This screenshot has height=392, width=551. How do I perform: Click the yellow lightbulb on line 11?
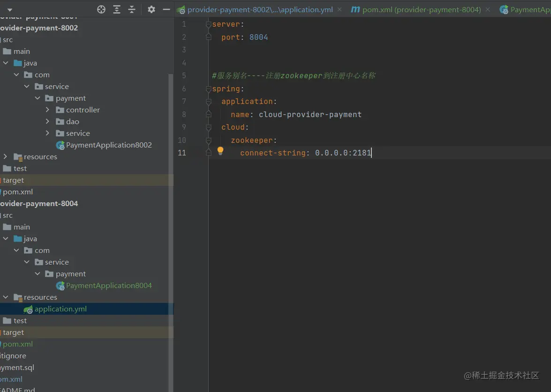click(220, 151)
